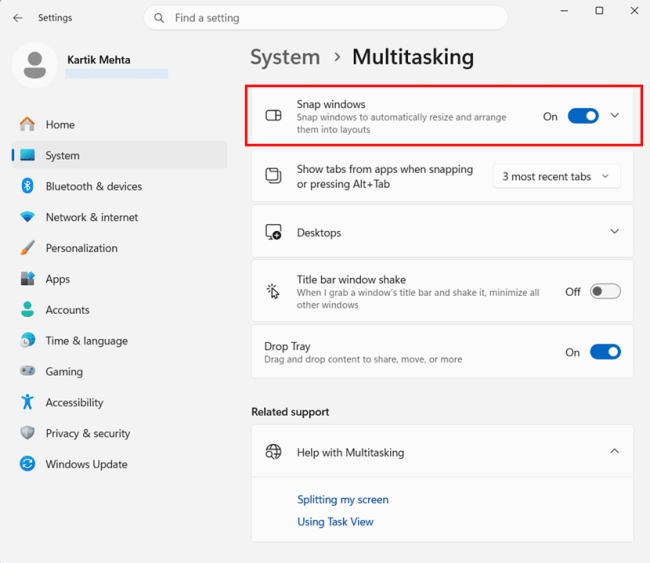Open Gaming settings label
This screenshot has height=563, width=650.
[64, 371]
